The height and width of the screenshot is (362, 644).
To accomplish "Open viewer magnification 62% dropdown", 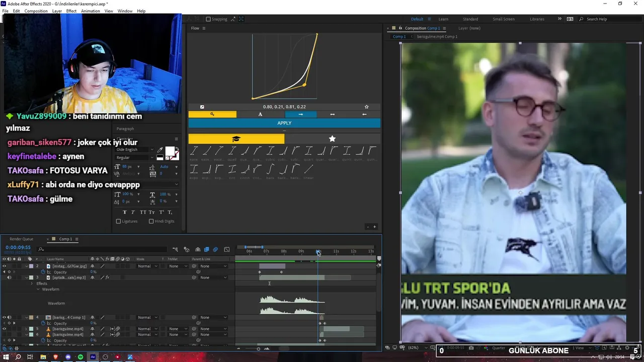I will click(x=417, y=347).
